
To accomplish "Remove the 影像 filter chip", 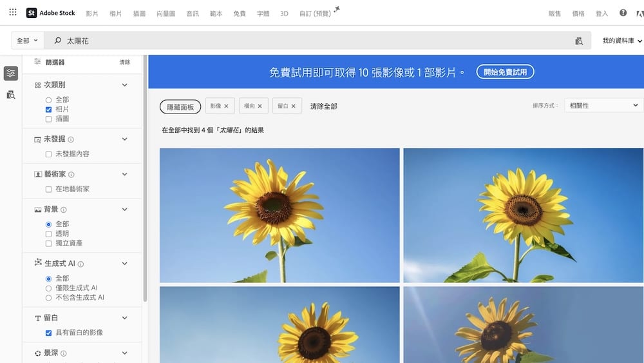I will click(x=226, y=106).
